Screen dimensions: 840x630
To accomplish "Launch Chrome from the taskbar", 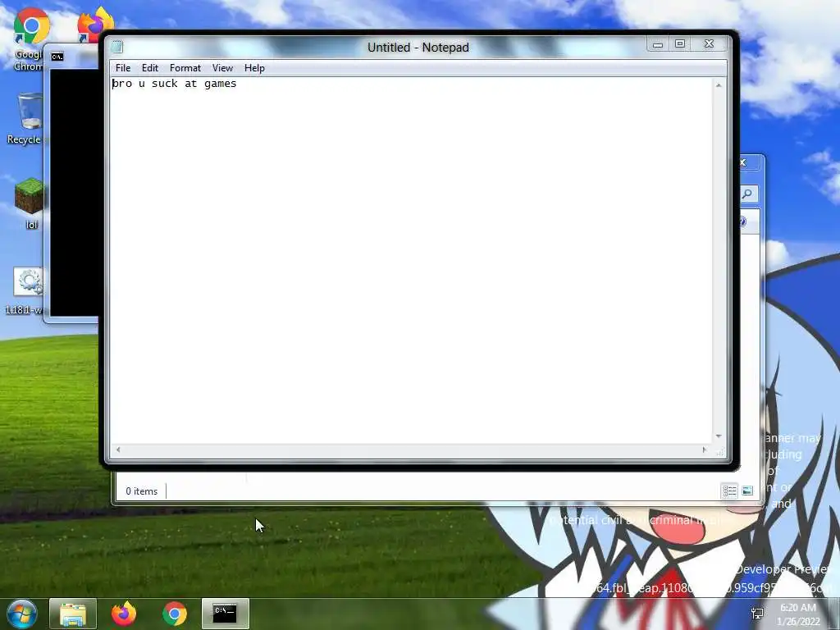I will pos(175,614).
